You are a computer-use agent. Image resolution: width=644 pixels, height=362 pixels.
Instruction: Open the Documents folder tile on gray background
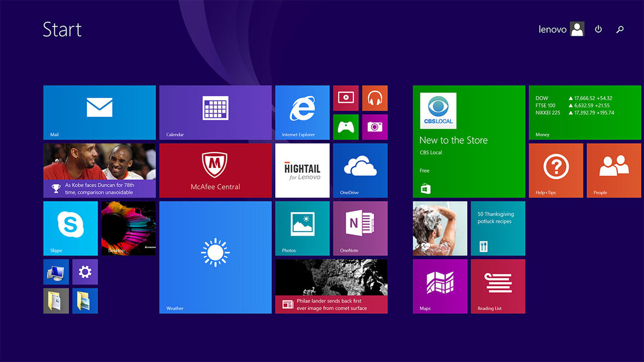coord(56,301)
